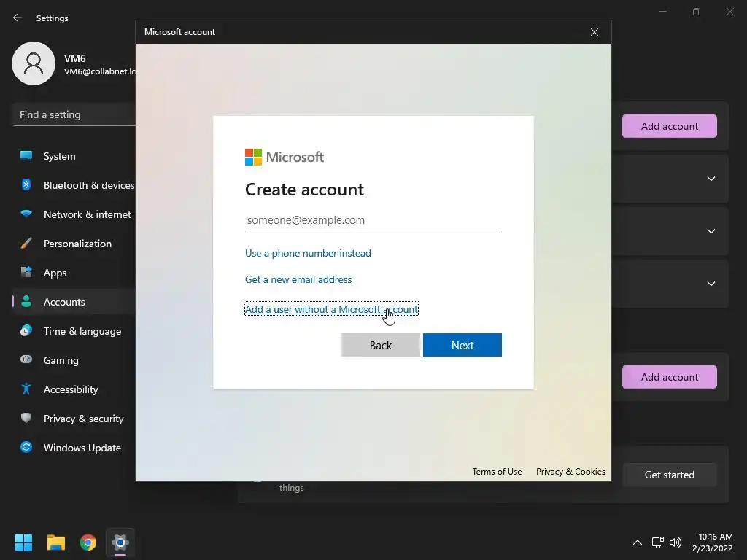The width and height of the screenshot is (747, 560).
Task: Click the email address input field
Action: coord(373,220)
